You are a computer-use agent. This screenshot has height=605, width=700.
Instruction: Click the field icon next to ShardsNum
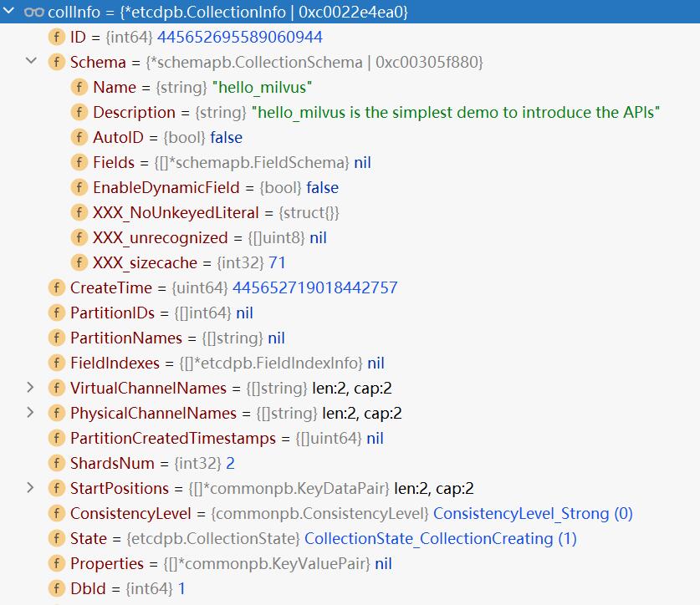(57, 463)
